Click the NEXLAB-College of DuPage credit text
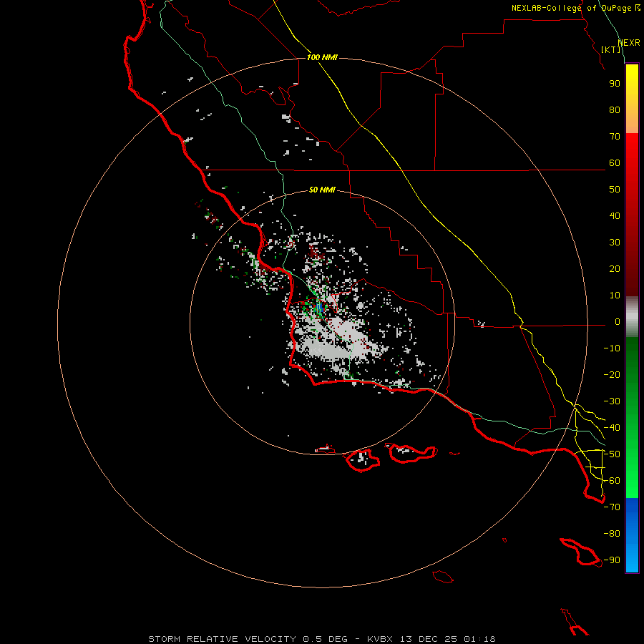 576,8
